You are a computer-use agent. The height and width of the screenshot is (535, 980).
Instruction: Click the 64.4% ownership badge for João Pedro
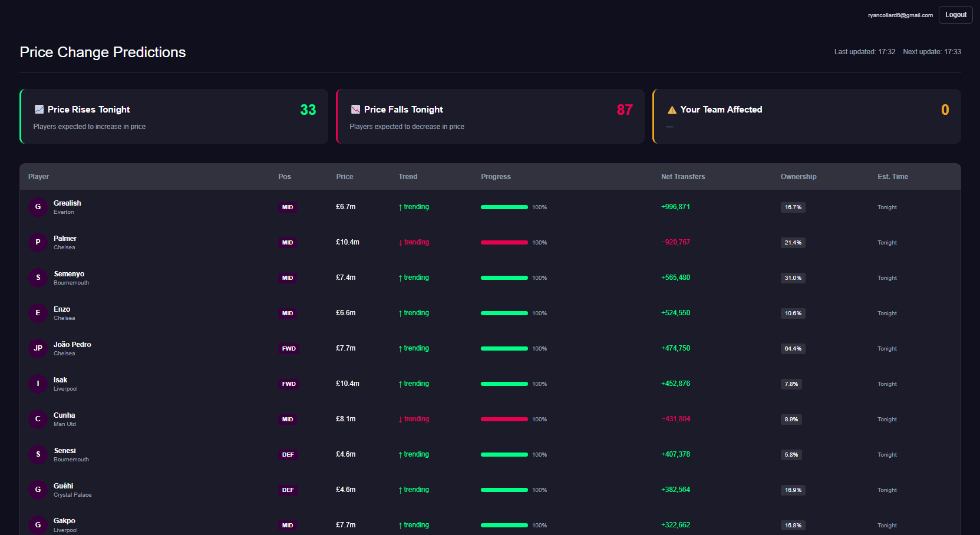click(x=793, y=349)
